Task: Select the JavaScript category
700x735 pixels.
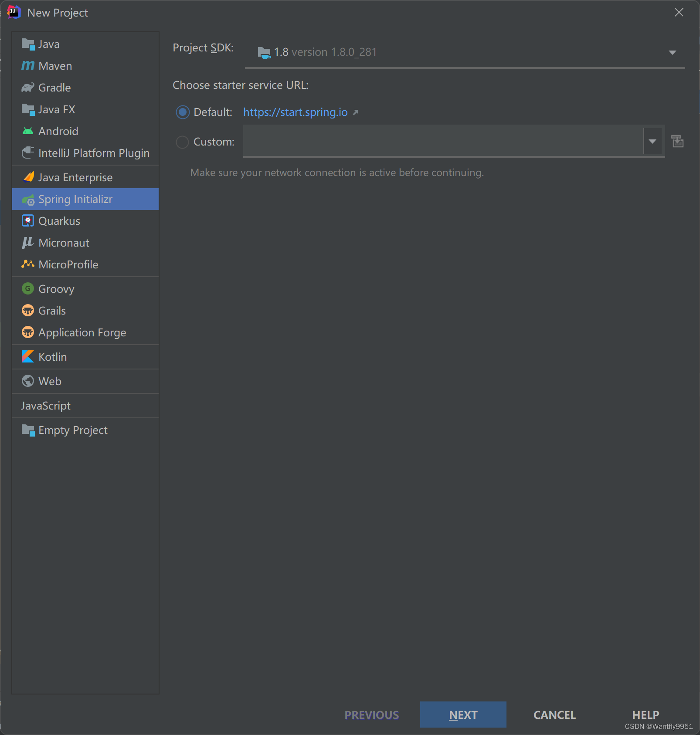Action: click(x=85, y=406)
